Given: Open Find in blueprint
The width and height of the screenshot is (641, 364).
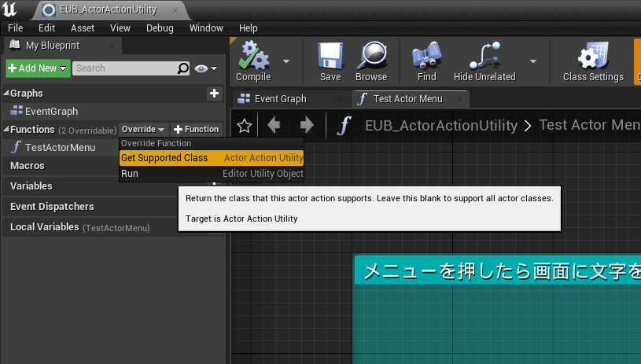Looking at the screenshot, I should click(x=427, y=61).
